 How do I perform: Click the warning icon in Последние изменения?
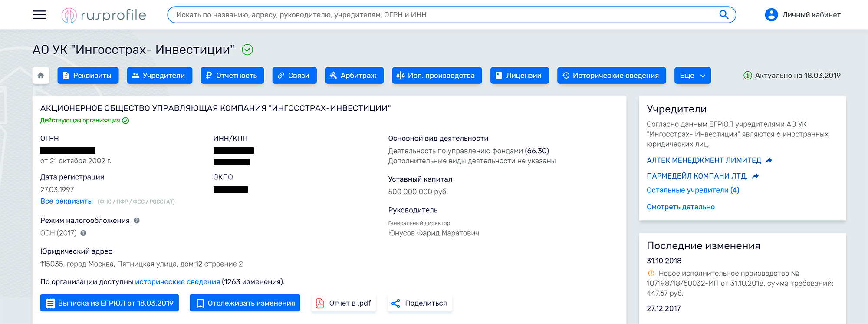[x=651, y=273]
